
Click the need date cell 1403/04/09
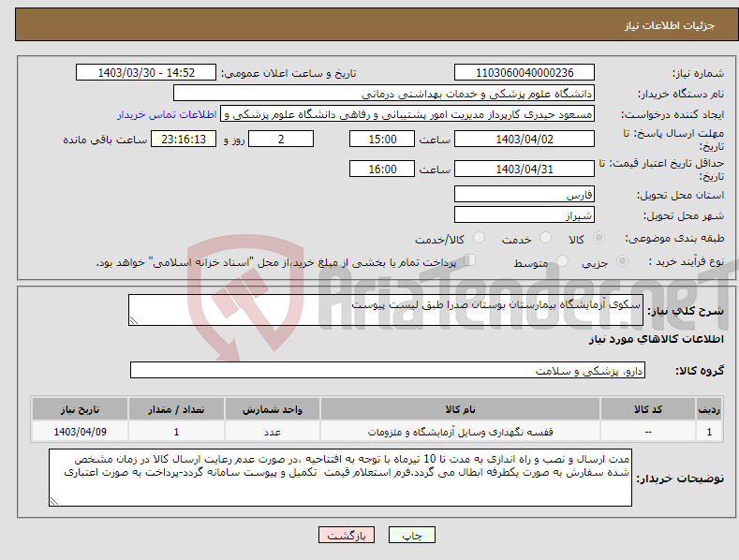[x=81, y=432]
